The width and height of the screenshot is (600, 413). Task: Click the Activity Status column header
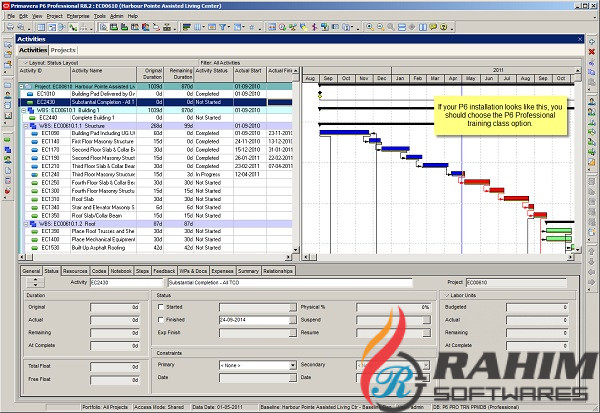(x=214, y=74)
